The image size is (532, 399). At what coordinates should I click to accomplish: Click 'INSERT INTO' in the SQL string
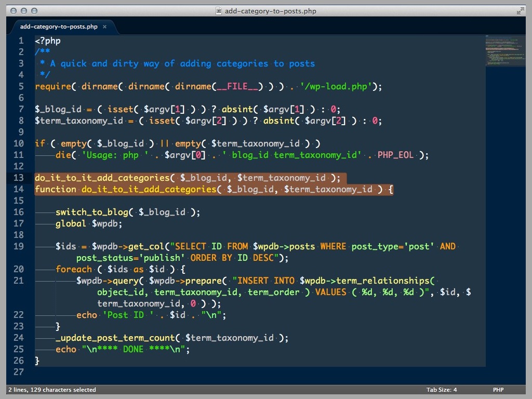coord(266,281)
